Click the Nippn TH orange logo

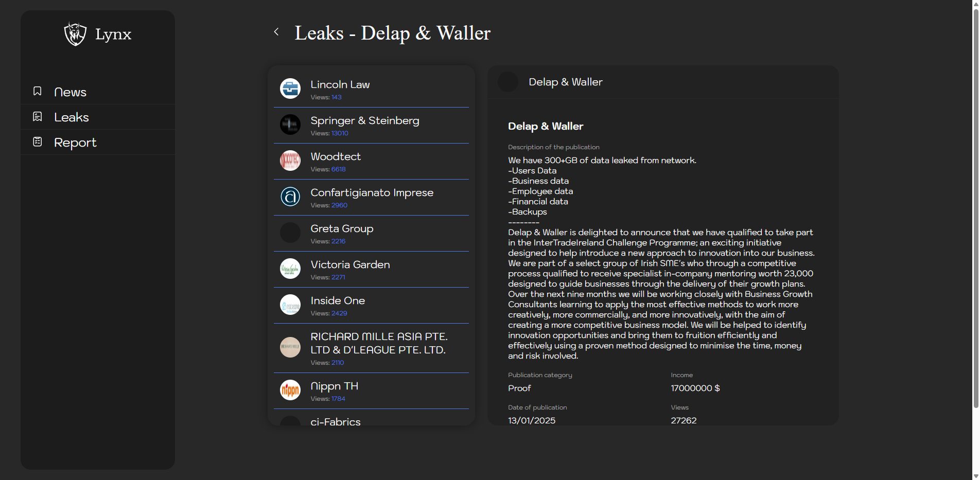point(290,390)
